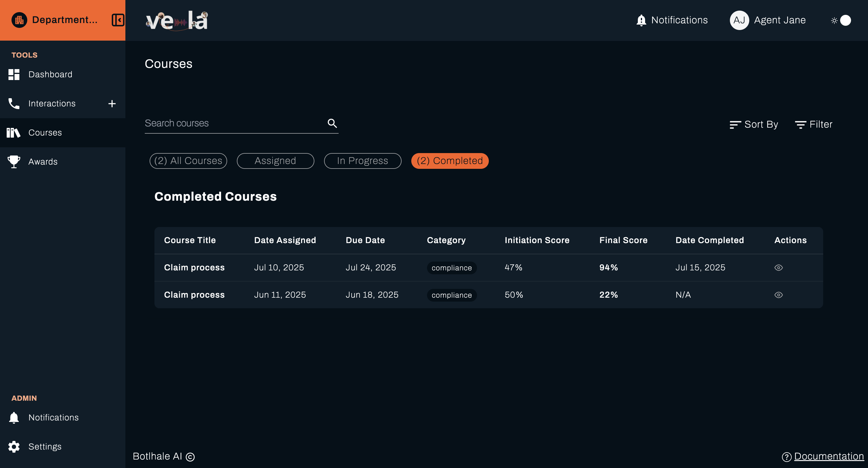View details for the Jul 10 Claim process course
Viewport: 868px width, 468px height.
pos(779,267)
